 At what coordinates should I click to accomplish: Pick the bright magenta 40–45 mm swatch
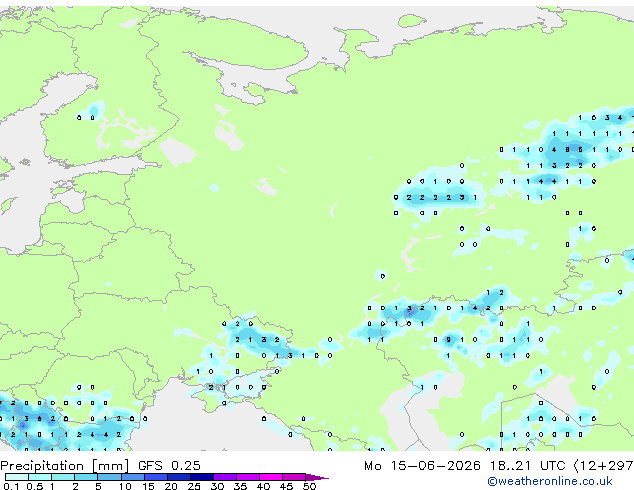tap(271, 477)
